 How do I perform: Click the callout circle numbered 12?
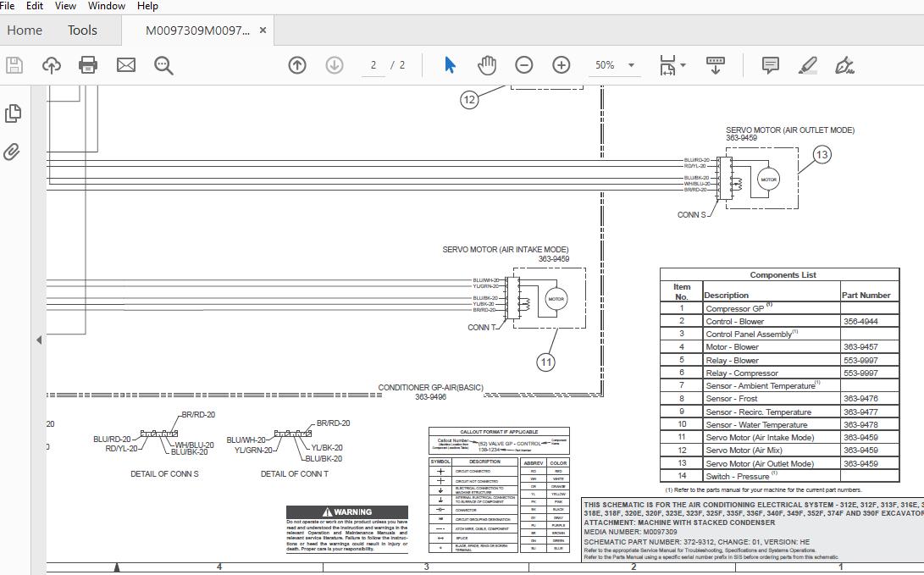pos(469,100)
